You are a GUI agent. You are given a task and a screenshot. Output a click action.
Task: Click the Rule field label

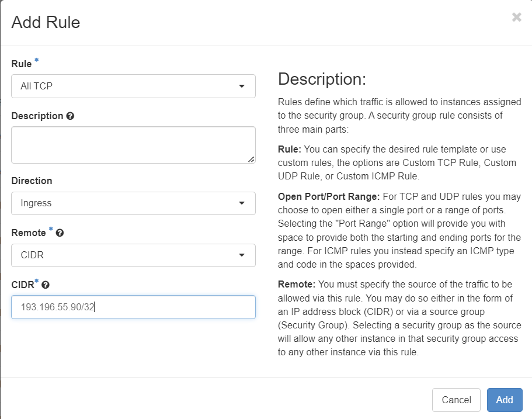tap(22, 64)
